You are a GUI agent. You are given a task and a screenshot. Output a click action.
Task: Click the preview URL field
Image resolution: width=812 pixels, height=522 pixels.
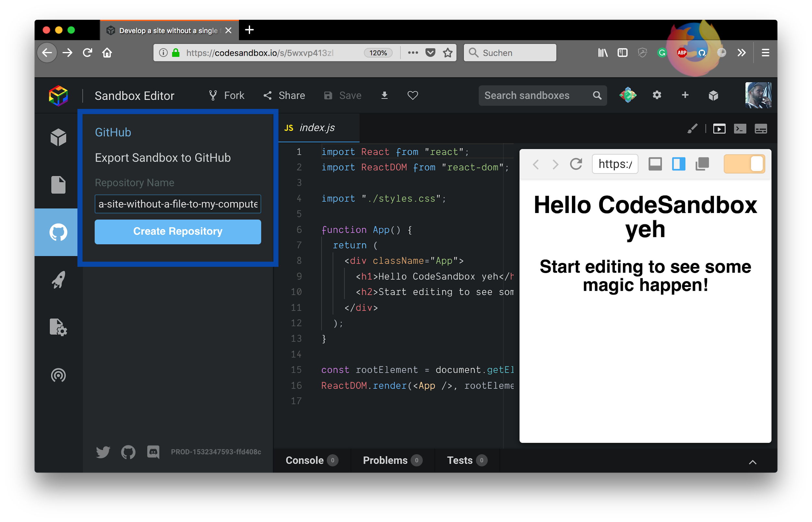pyautogui.click(x=615, y=164)
